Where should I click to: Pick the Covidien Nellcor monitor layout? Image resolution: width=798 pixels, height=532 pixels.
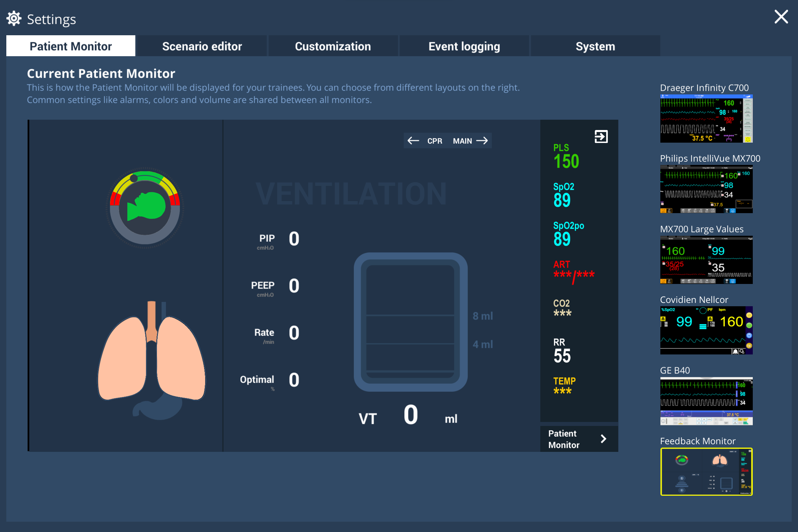706,330
